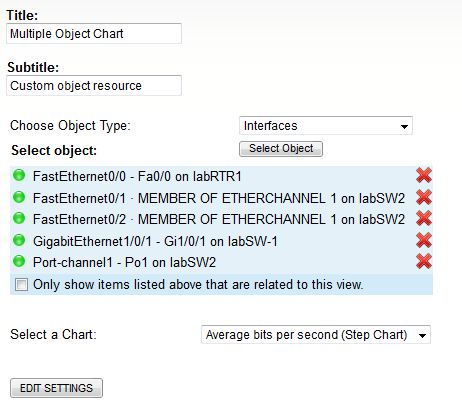Click green status icon for FastEthernet0/2
Viewport: 462px width, 412px height.
pyautogui.click(x=19, y=218)
